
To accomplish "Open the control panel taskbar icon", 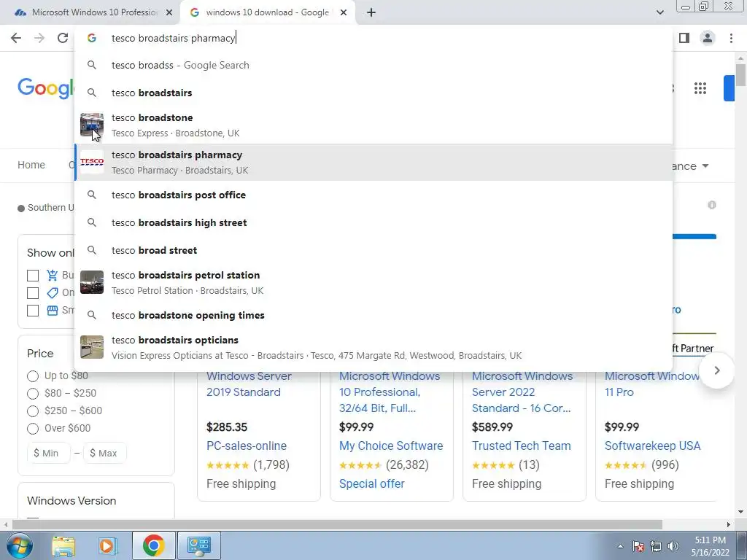I will pyautogui.click(x=198, y=545).
